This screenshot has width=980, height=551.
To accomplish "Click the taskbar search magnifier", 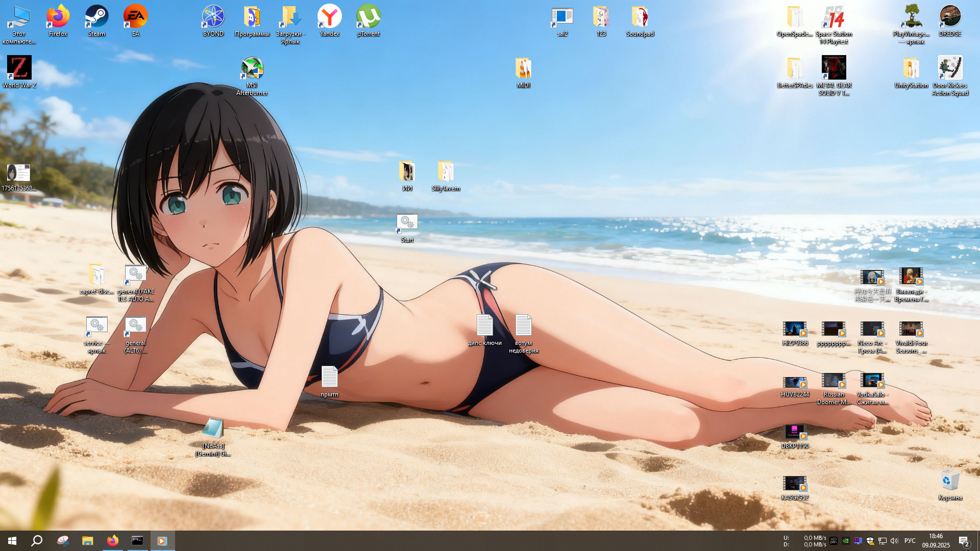I will 37,541.
